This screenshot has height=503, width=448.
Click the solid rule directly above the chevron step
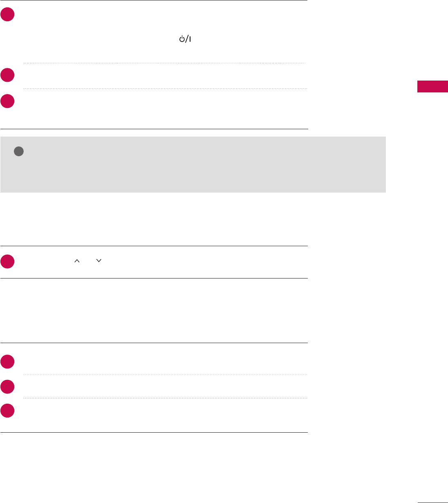click(x=154, y=246)
